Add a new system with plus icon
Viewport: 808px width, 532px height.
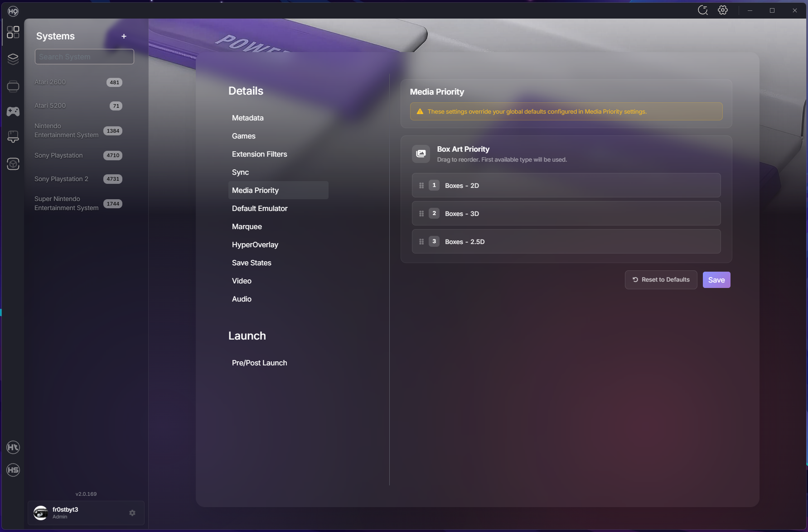(x=124, y=36)
